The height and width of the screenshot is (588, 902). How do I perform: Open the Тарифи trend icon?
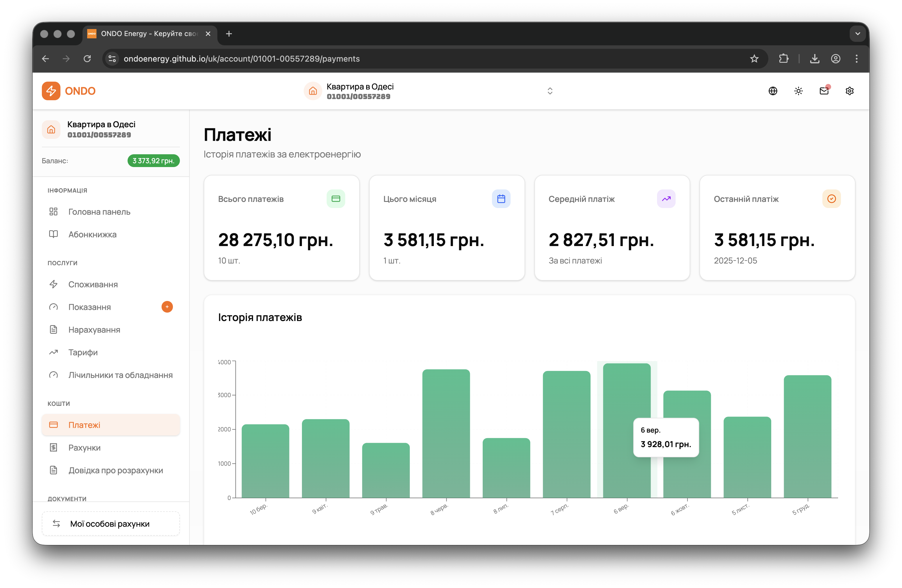[53, 352]
